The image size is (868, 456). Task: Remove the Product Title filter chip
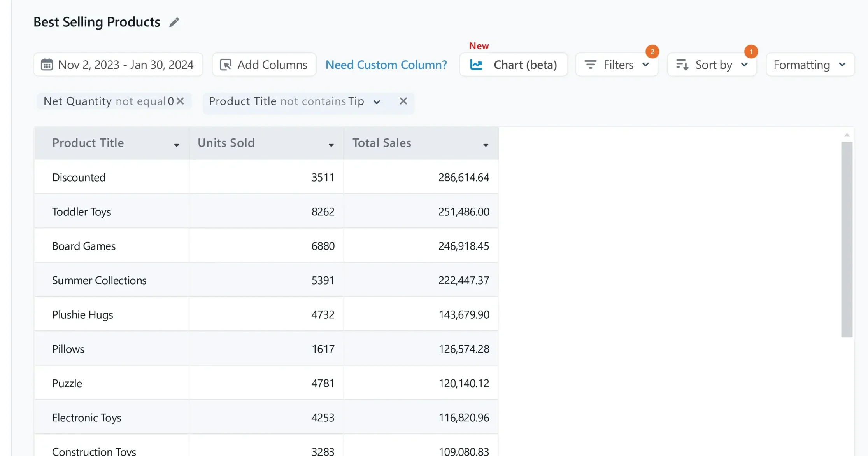(x=403, y=101)
